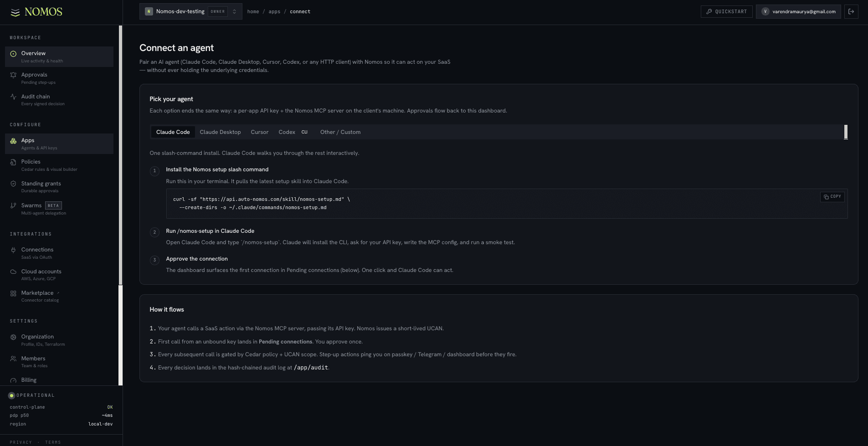This screenshot has height=446, width=868.
Task: Click the varendramaurya@gmail.com account button
Action: pos(798,11)
